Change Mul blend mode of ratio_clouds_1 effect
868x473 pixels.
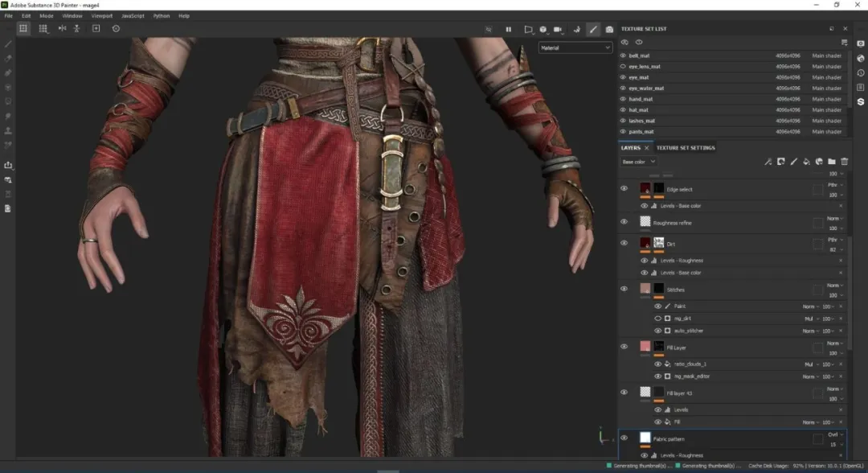(810, 364)
